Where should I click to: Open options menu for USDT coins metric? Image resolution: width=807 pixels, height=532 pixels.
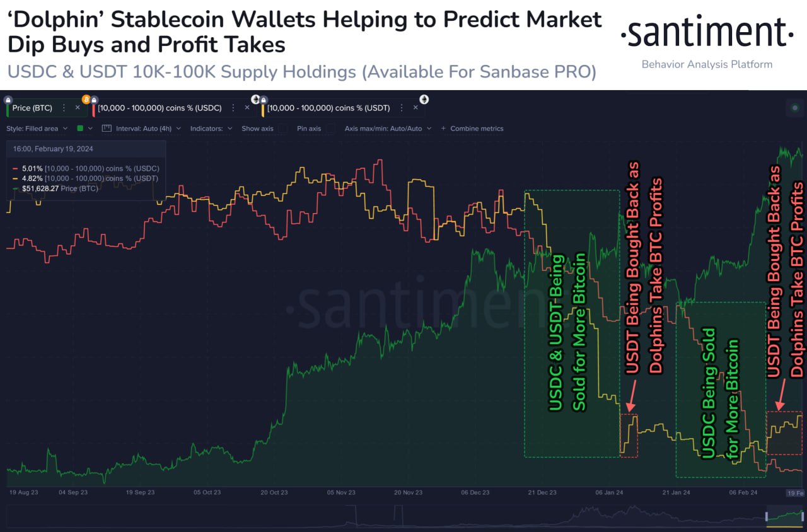[x=402, y=108]
